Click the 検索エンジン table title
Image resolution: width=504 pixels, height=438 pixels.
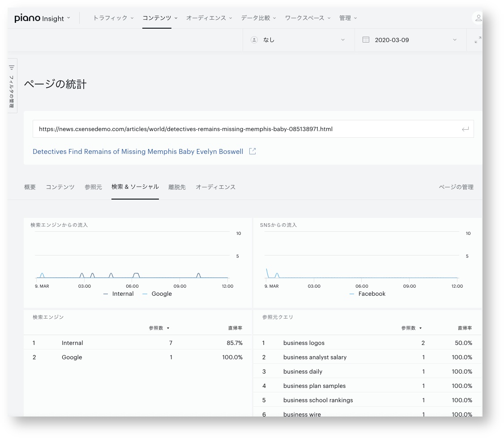pos(48,317)
